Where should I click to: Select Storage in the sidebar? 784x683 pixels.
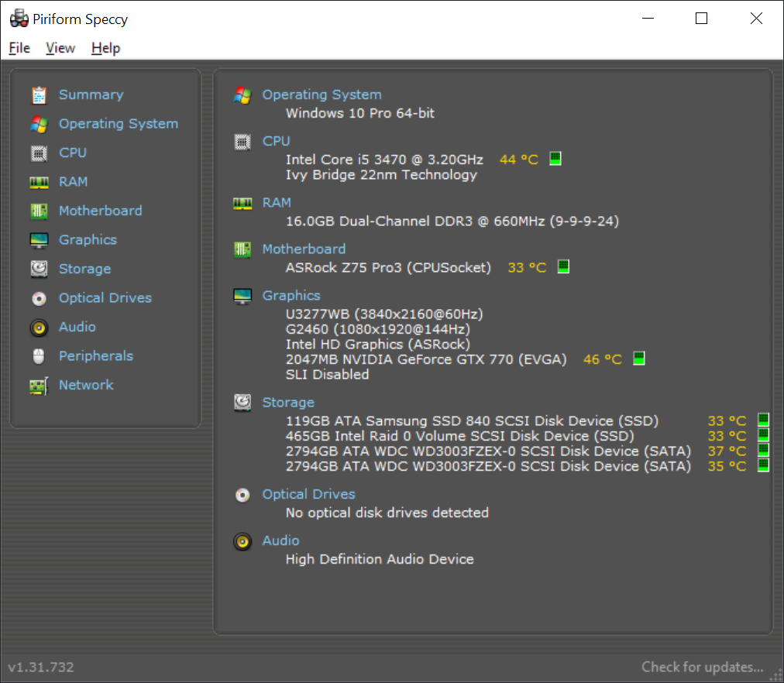[85, 269]
